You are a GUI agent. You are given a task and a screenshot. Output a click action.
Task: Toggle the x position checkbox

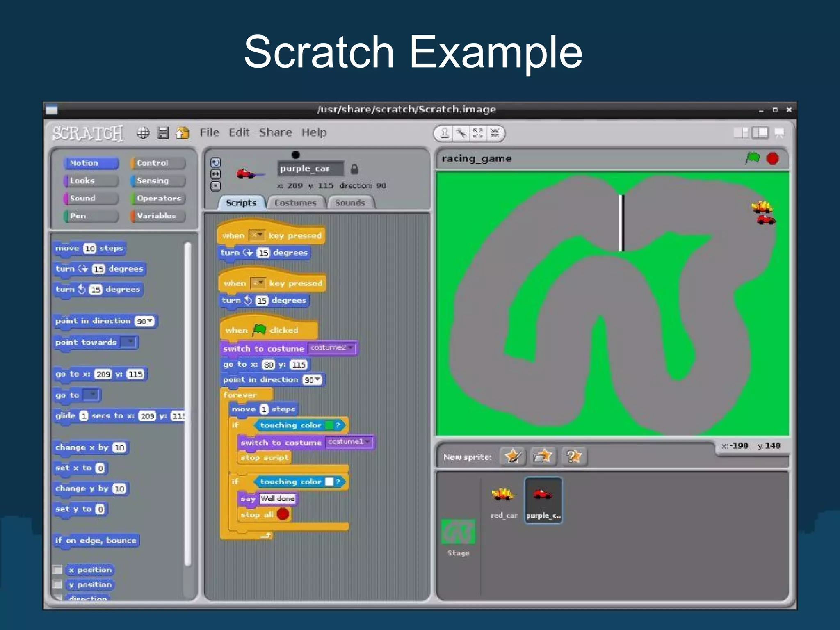(58, 570)
